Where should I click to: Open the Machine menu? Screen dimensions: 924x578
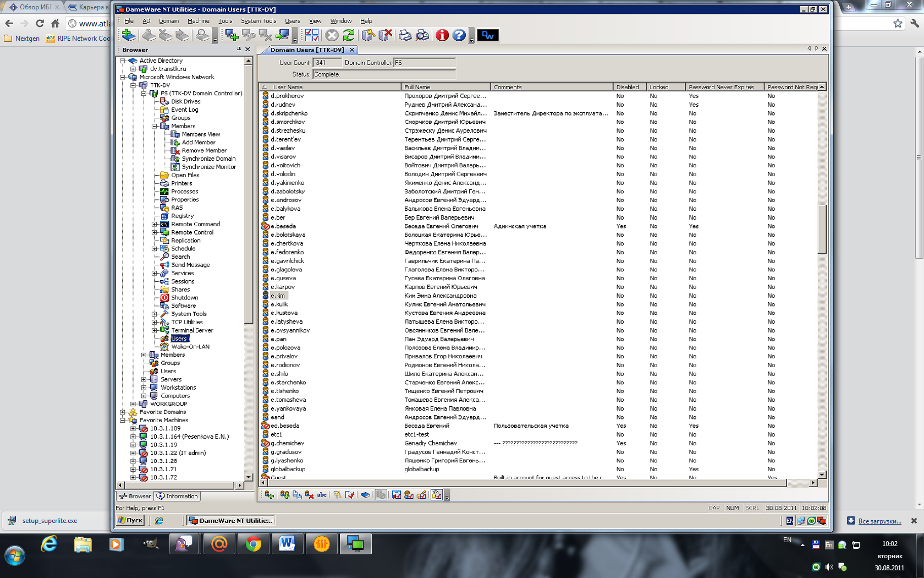tap(198, 21)
